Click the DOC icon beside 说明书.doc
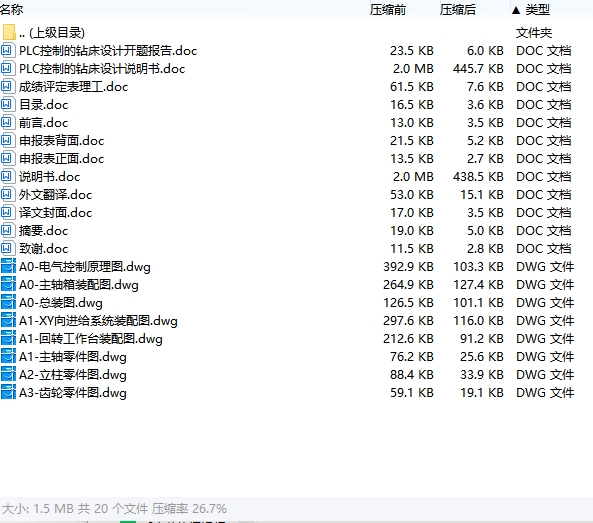The image size is (593, 523). pos(8,177)
